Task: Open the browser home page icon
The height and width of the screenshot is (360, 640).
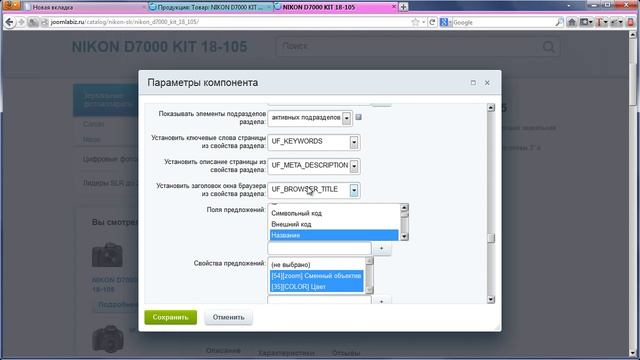Action: [571, 22]
